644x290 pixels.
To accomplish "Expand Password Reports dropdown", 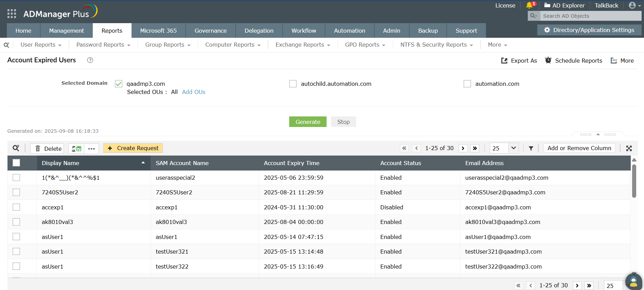I will 103,45.
